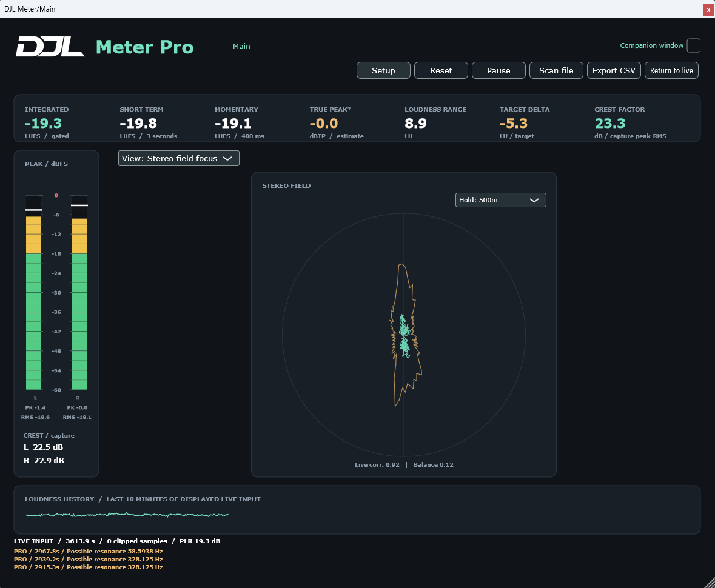Click the 'PLR 19.3 dB' status text
This screenshot has width=715, height=588.
click(x=200, y=541)
